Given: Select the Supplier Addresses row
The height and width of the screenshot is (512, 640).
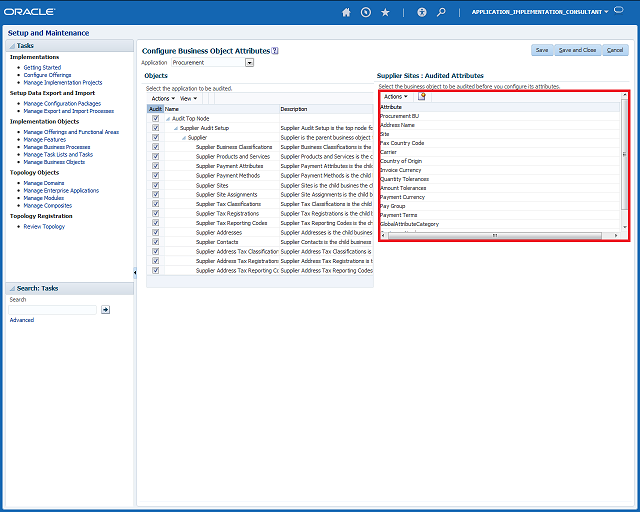Looking at the screenshot, I should click(260, 232).
